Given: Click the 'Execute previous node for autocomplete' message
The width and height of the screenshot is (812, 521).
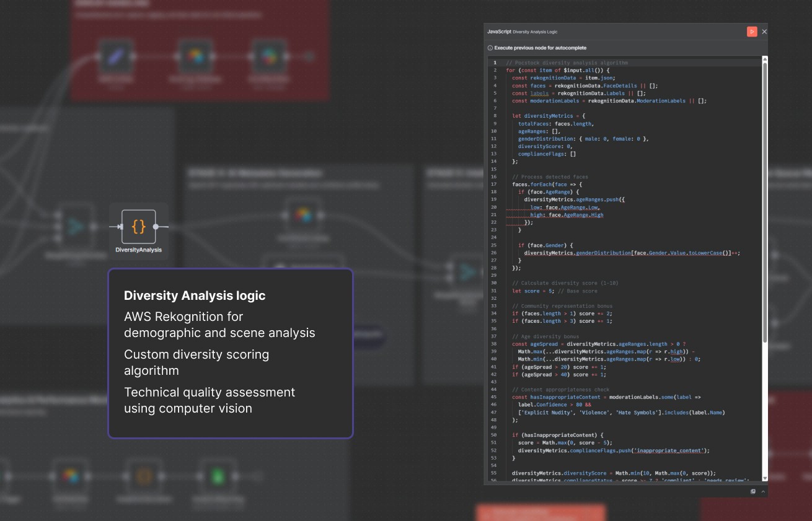Looking at the screenshot, I should tap(541, 48).
